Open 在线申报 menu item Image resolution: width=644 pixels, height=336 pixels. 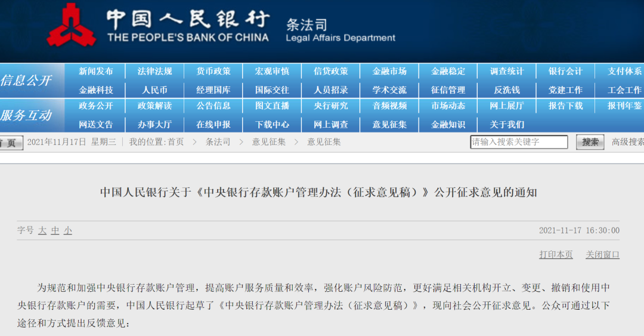213,125
